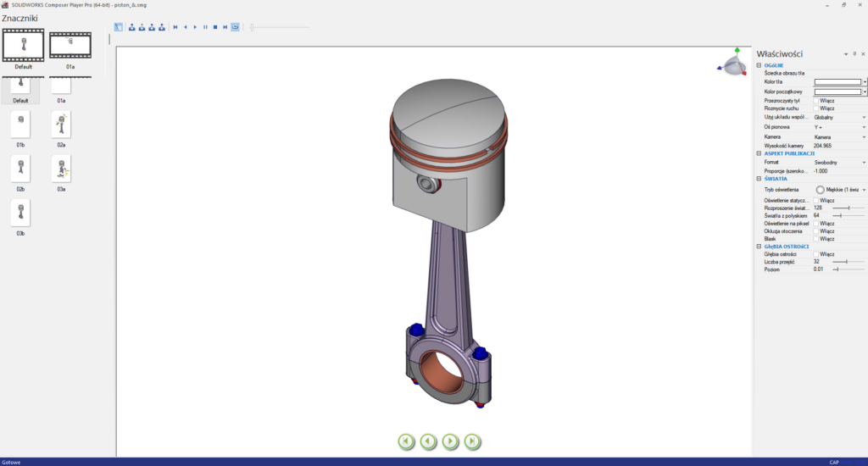This screenshot has height=466, width=868.
Task: Enable the Przezroczysty tył checkbox
Action: [x=816, y=100]
